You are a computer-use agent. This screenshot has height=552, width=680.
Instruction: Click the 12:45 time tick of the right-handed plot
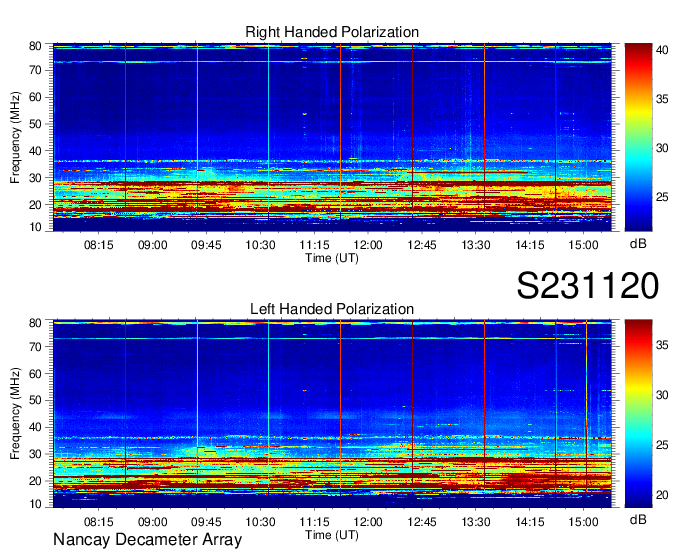pos(422,245)
